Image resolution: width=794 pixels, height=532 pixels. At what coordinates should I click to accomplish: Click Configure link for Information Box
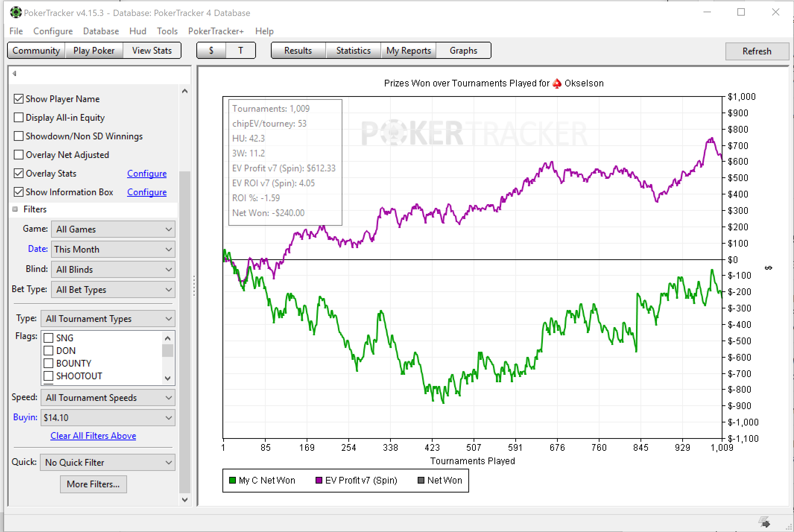[147, 192]
